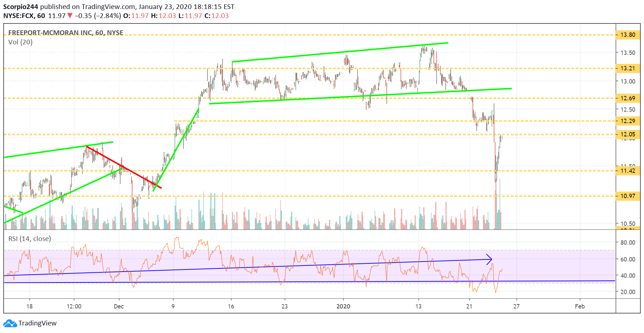Click the blue arrowhead on RSI trendline
This screenshot has width=644, height=333.
pos(489,259)
